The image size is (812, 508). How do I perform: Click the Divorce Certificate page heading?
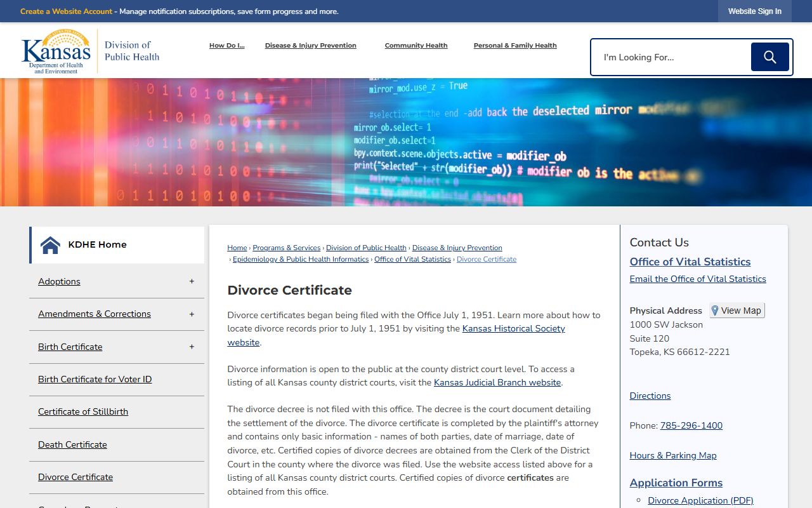pyautogui.click(x=290, y=290)
